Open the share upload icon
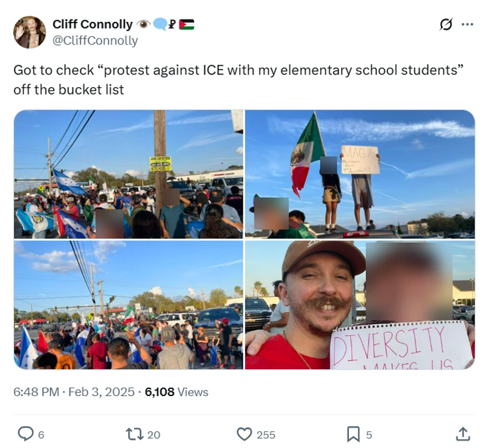The width and height of the screenshot is (488, 448). pyautogui.click(x=463, y=434)
